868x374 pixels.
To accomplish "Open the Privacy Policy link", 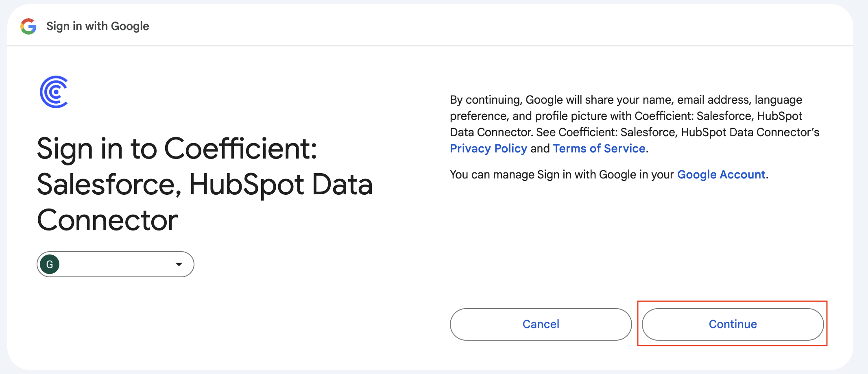I will (488, 149).
